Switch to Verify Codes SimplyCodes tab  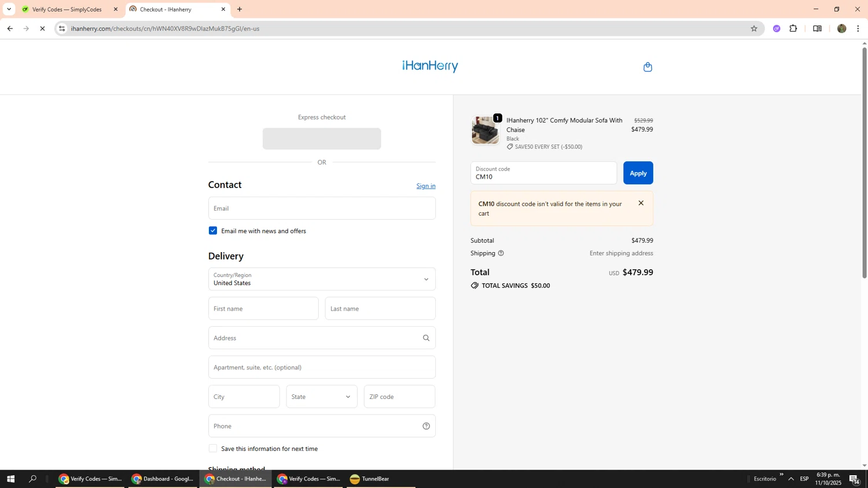tap(69, 9)
